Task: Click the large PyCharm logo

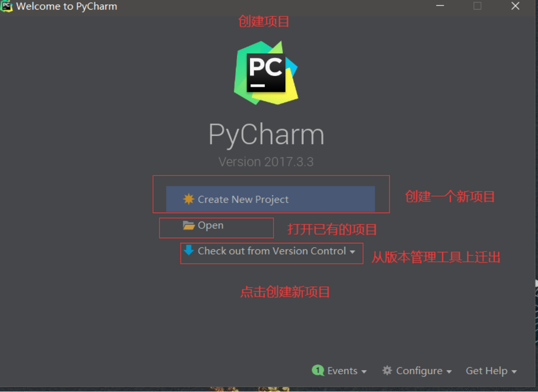Action: point(266,73)
